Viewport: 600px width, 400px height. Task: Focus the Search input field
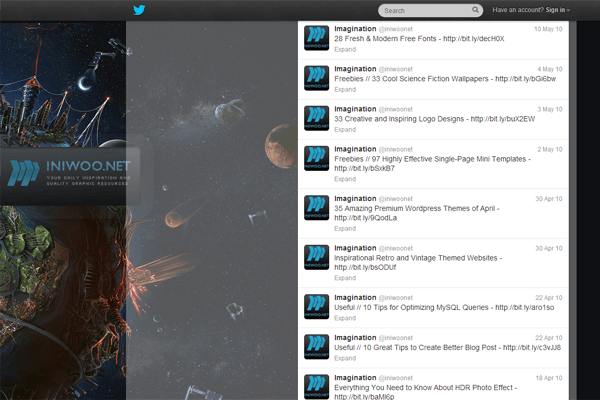(x=430, y=10)
